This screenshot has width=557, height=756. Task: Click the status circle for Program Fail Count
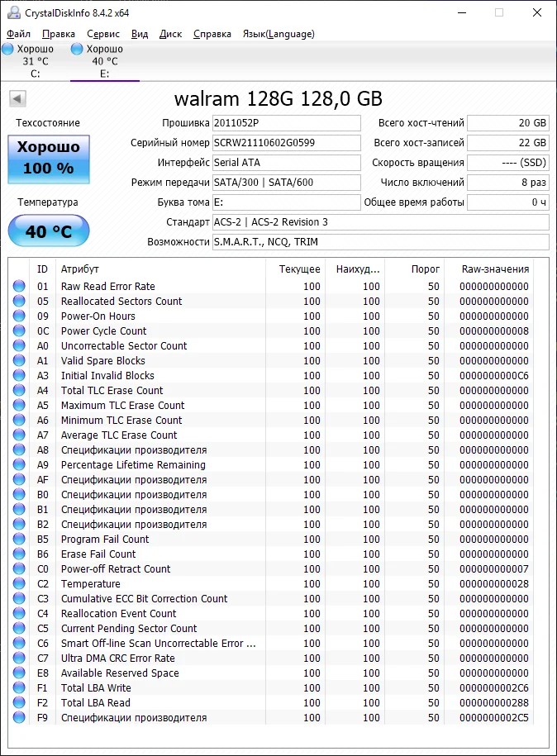coord(19,539)
